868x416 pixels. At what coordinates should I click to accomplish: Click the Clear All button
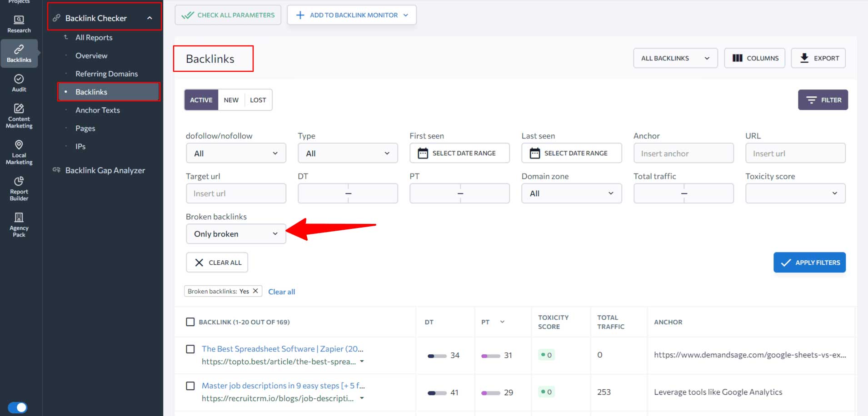pos(217,262)
